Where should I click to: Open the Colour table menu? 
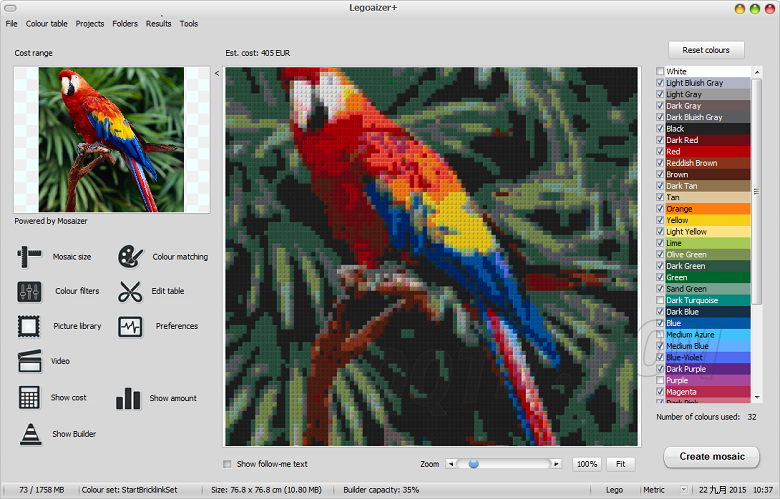[47, 23]
